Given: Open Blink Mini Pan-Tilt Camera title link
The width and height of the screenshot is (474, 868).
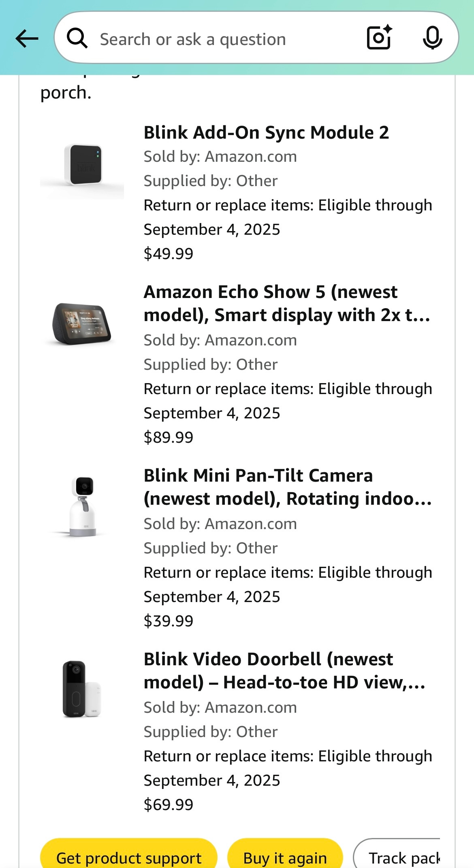Looking at the screenshot, I should pos(288,487).
